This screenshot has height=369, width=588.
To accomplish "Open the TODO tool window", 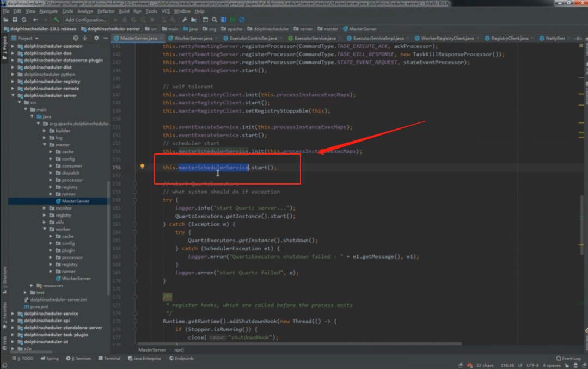I will pos(22,359).
